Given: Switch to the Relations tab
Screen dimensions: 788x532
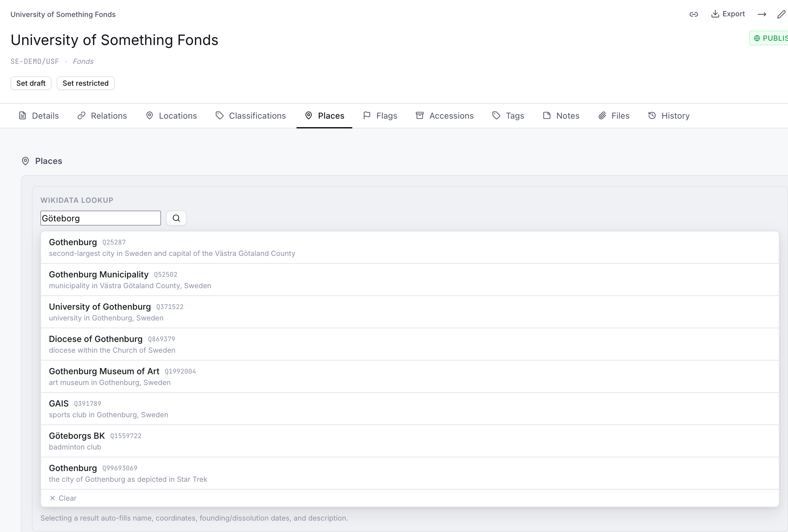Looking at the screenshot, I should tap(102, 116).
